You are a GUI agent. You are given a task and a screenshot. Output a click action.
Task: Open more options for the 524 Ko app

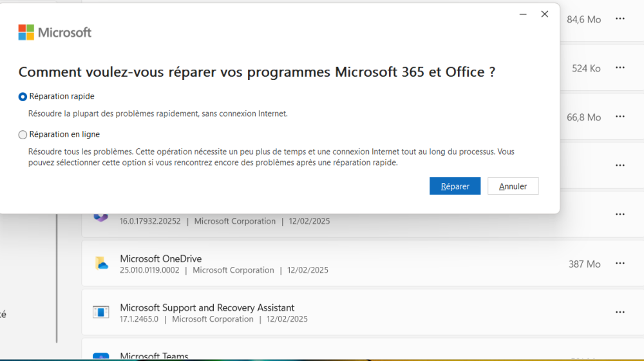pos(620,68)
